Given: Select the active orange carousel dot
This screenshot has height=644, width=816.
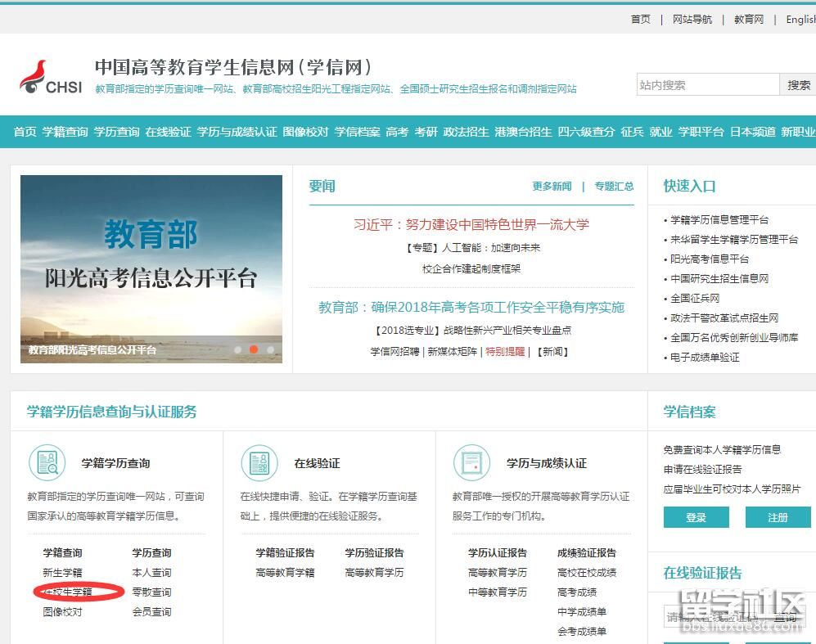Looking at the screenshot, I should (254, 349).
